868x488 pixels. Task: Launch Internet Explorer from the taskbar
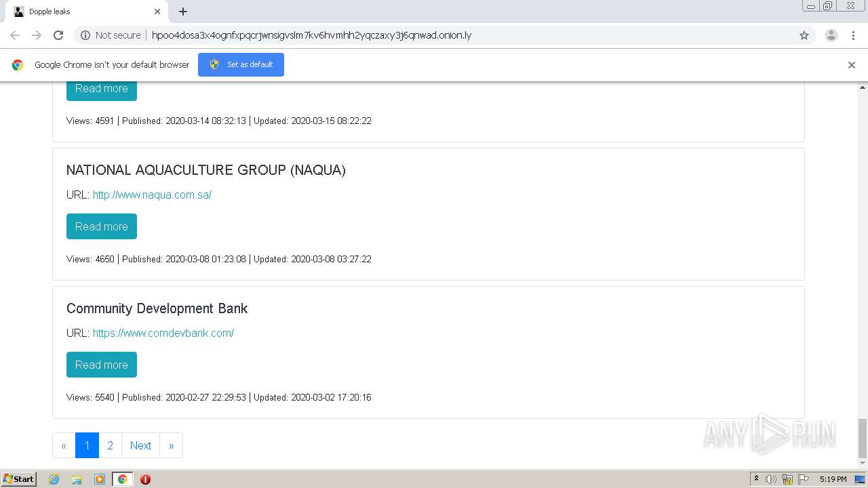[54, 479]
